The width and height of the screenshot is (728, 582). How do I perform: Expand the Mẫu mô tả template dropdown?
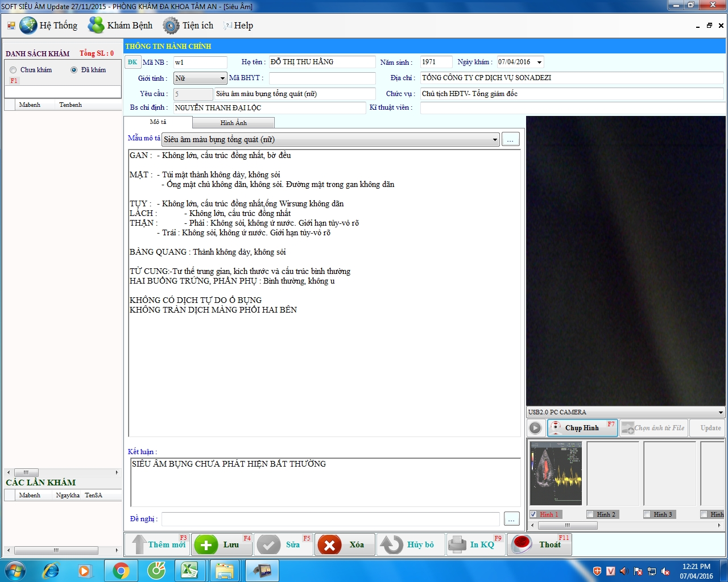(495, 139)
